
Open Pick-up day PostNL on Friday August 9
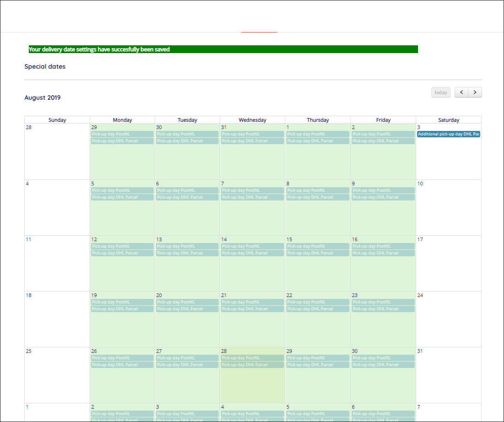click(383, 190)
